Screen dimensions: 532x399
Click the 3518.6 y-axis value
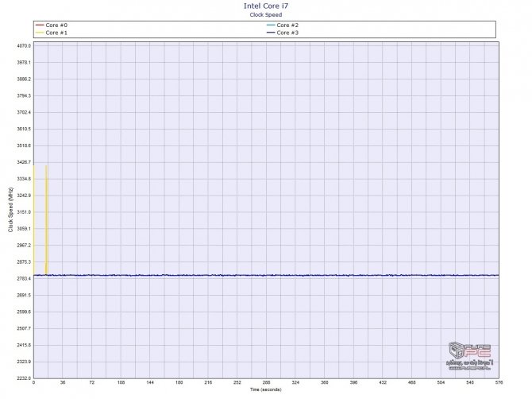(x=24, y=145)
